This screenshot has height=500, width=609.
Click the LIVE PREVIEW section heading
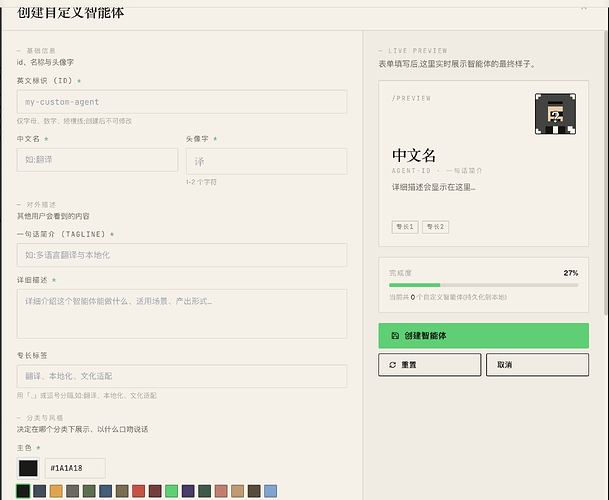pos(418,51)
